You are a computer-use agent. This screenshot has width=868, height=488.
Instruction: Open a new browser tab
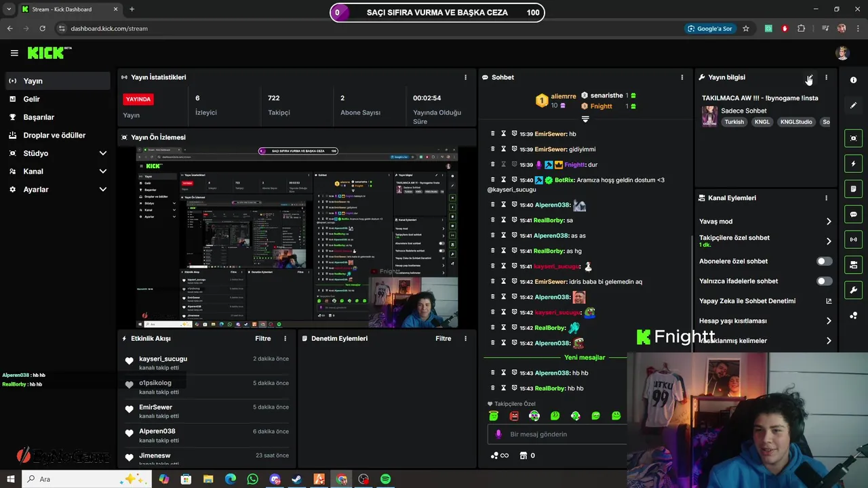point(132,9)
